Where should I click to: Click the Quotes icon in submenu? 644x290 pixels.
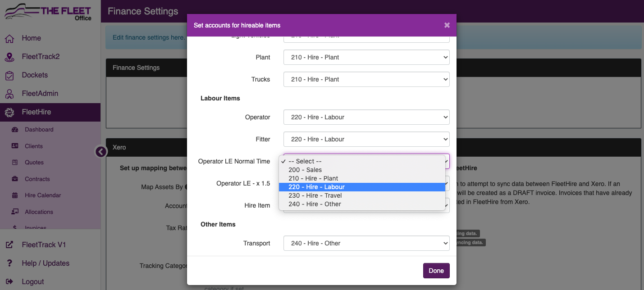coord(15,162)
